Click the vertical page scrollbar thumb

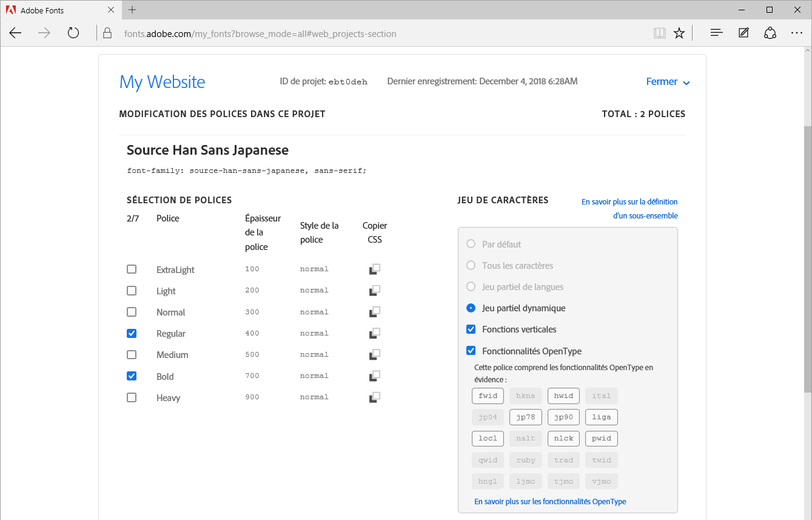[x=807, y=260]
